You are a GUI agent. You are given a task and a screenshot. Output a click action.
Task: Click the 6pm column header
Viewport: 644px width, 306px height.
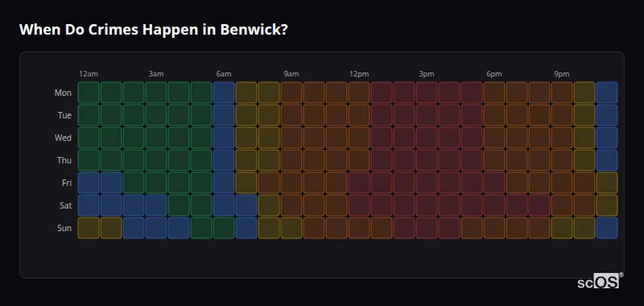pyautogui.click(x=494, y=74)
